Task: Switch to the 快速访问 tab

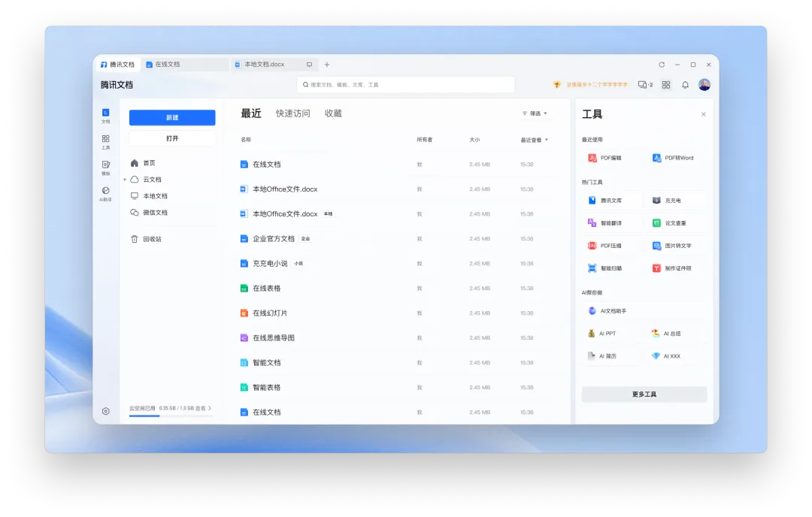Action: (292, 113)
